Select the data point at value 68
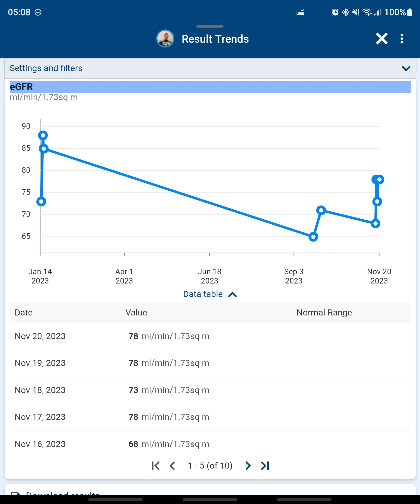Screen dimensions: 420x504 tap(375, 224)
